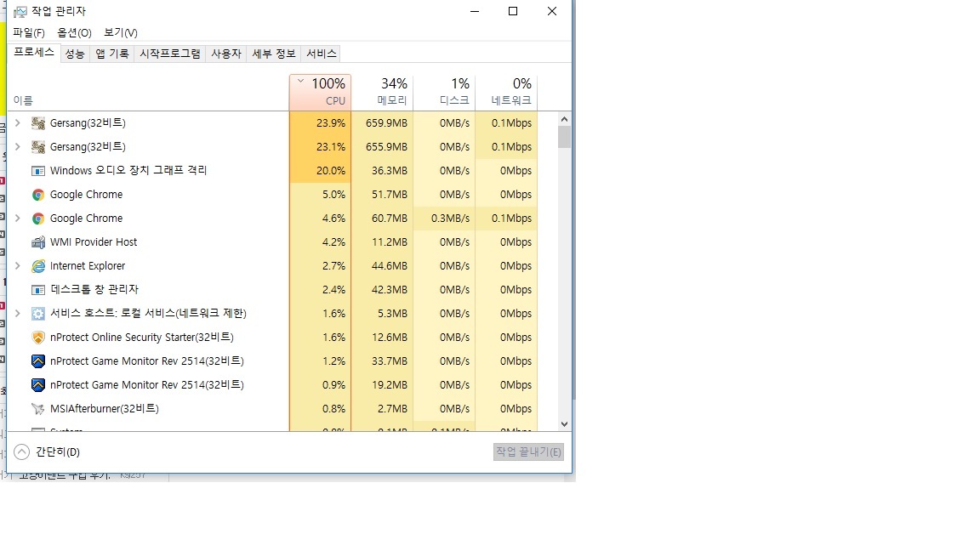This screenshot has width=980, height=551.
Task: Expand the Gersang process using 23.9% CPU
Action: [18, 123]
